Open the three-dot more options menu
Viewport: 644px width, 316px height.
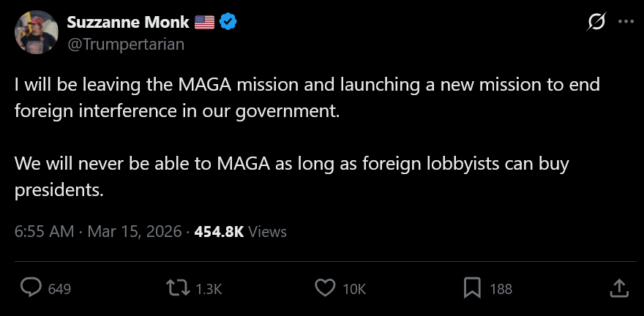click(x=626, y=22)
